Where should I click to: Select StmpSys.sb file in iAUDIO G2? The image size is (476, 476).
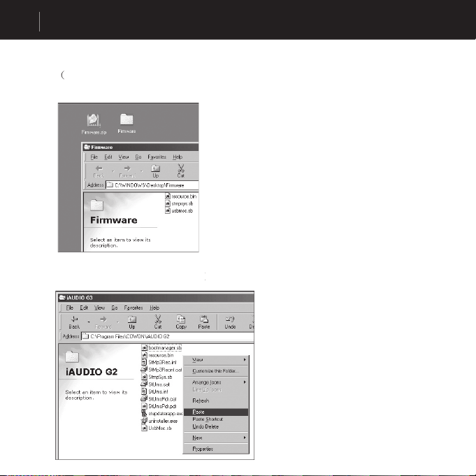coord(157,377)
